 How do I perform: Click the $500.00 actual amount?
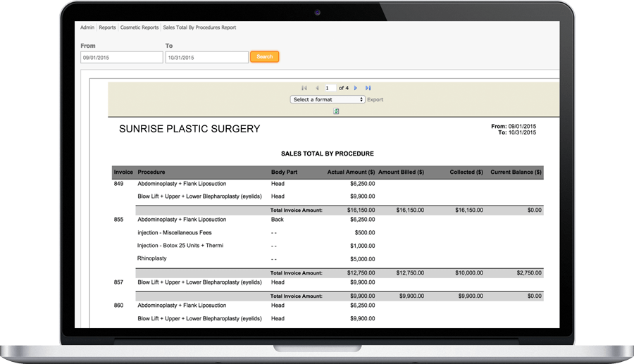coord(365,233)
